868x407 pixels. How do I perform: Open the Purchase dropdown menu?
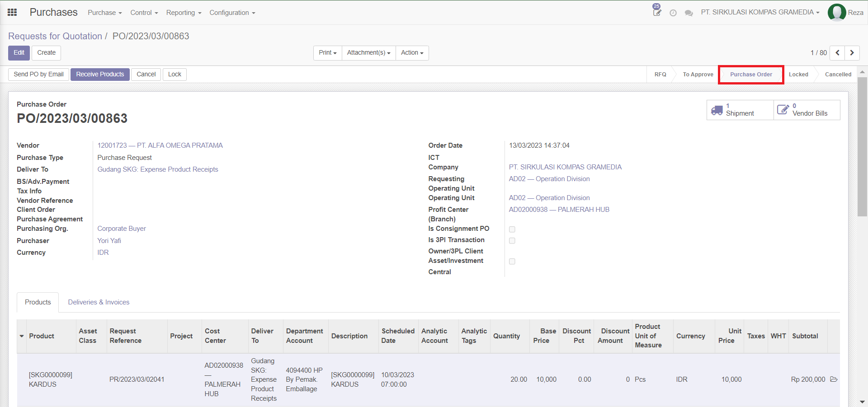(105, 13)
